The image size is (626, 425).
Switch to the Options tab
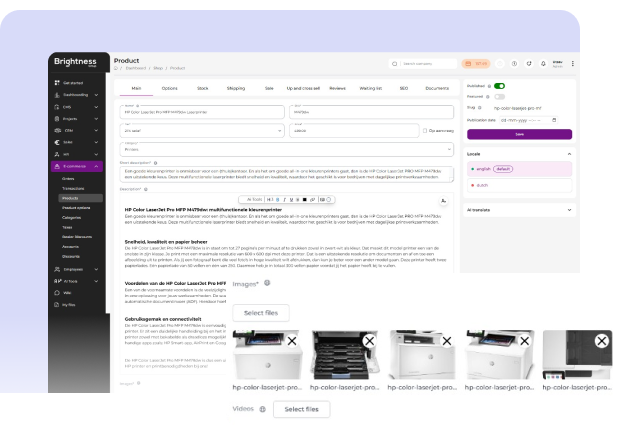(170, 88)
